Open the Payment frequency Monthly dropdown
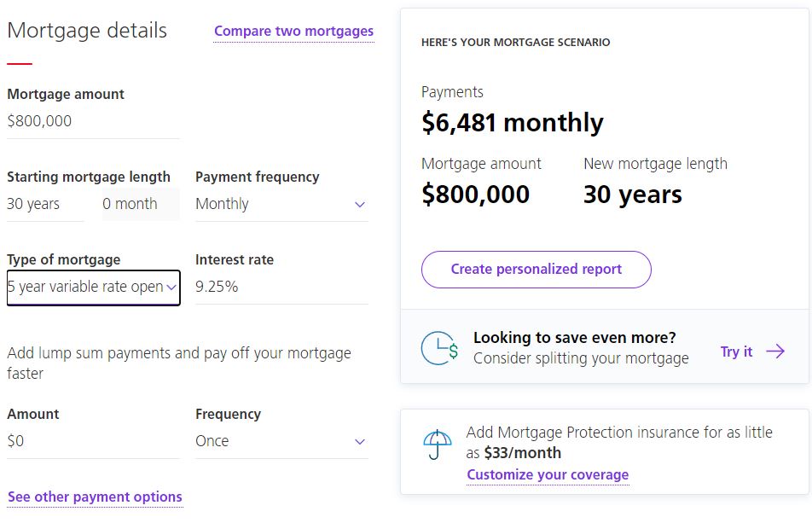The height and width of the screenshot is (523, 812). point(281,204)
